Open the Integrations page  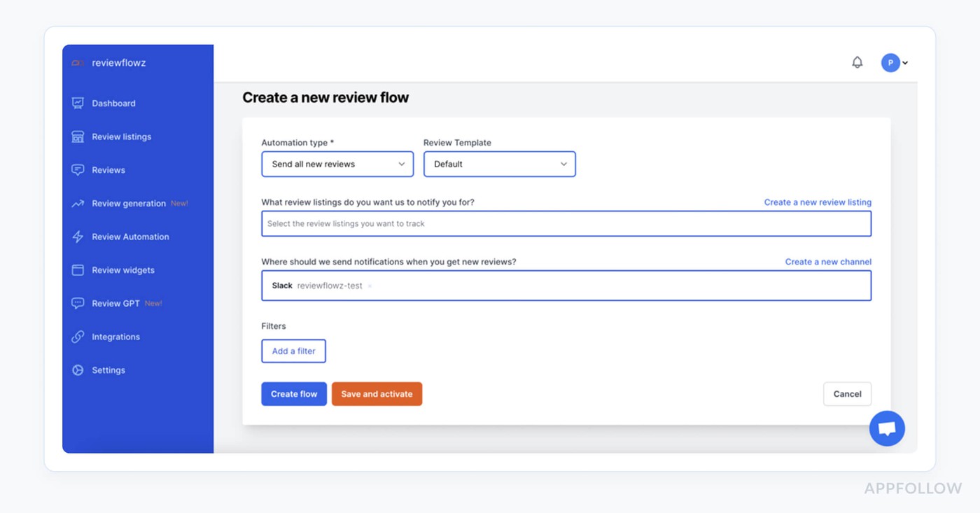coord(78,337)
